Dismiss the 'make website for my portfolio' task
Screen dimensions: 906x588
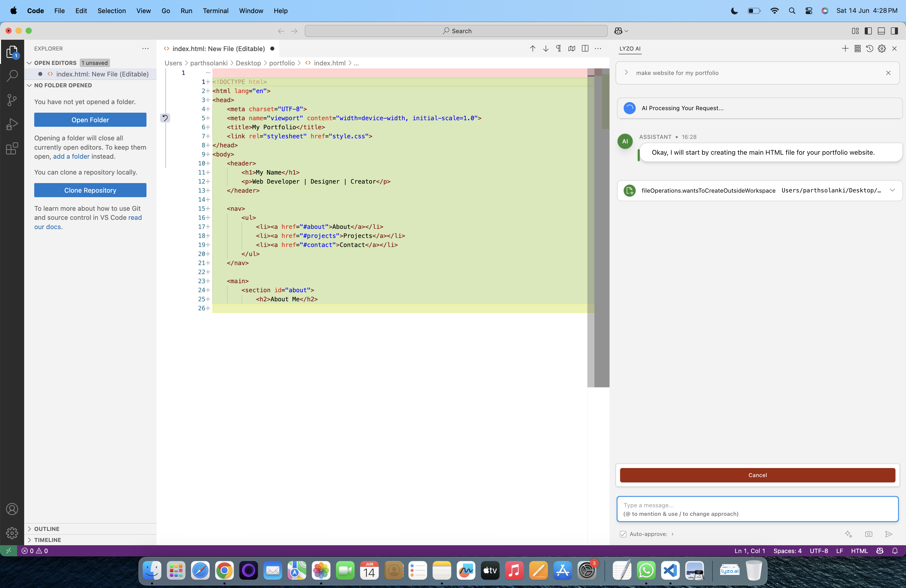pyautogui.click(x=888, y=73)
